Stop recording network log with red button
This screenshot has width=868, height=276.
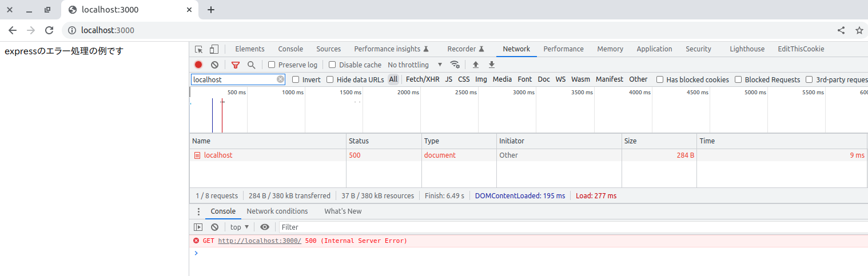[198, 65]
